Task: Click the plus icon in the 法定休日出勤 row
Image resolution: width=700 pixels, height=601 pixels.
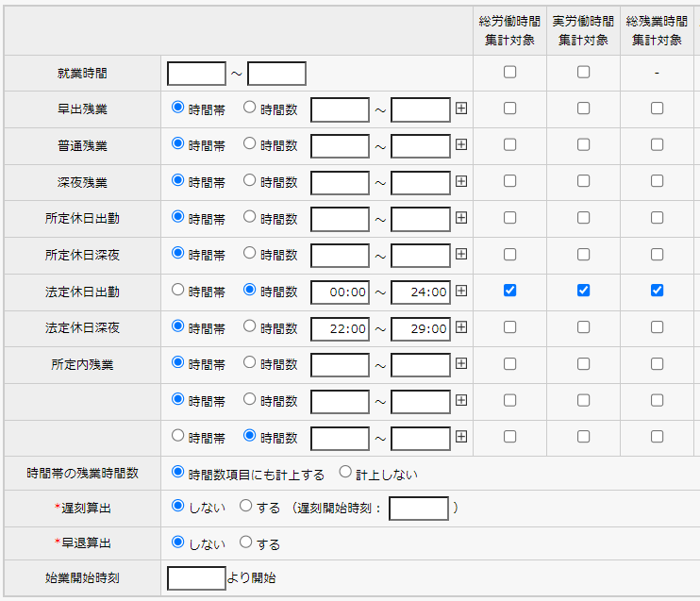Action: (x=461, y=291)
